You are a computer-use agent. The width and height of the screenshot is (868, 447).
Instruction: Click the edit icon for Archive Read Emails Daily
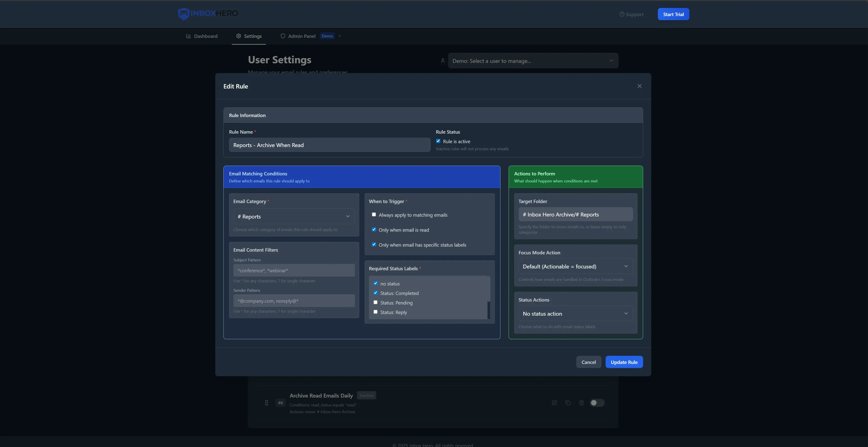coord(554,403)
